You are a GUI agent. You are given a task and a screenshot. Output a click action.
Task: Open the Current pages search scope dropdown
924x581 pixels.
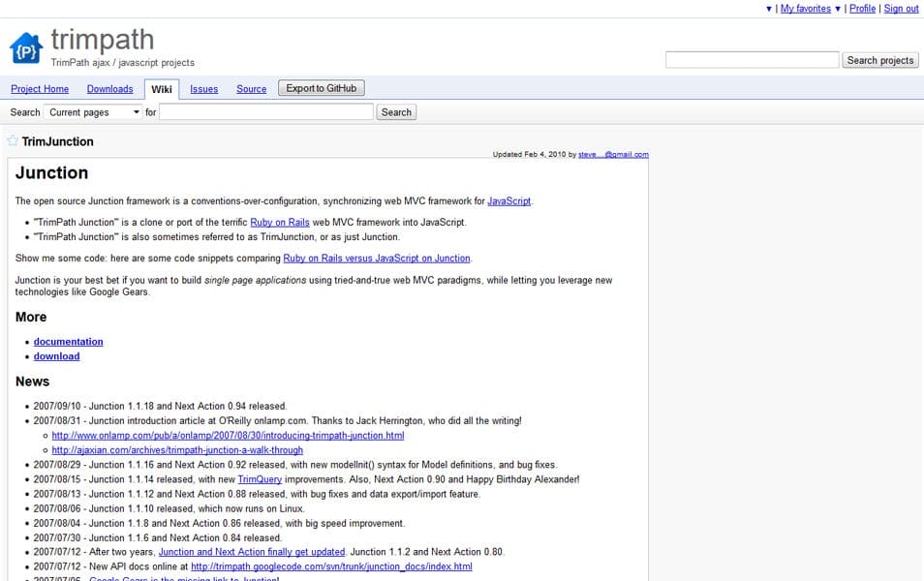click(x=93, y=112)
